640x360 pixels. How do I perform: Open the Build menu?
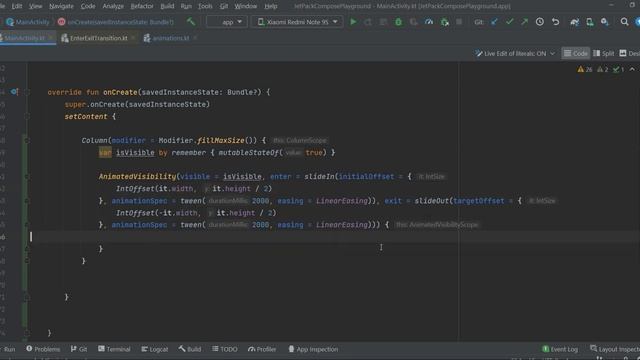pyautogui.click(x=167, y=6)
